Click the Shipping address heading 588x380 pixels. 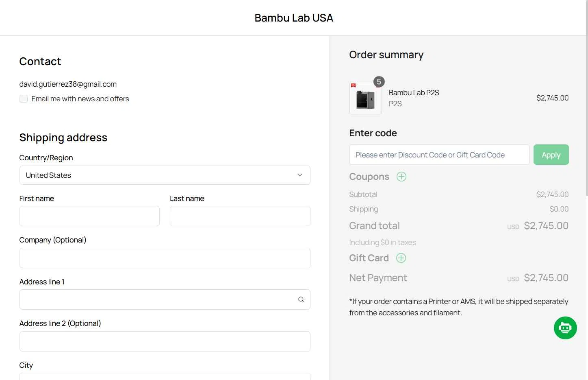(63, 138)
